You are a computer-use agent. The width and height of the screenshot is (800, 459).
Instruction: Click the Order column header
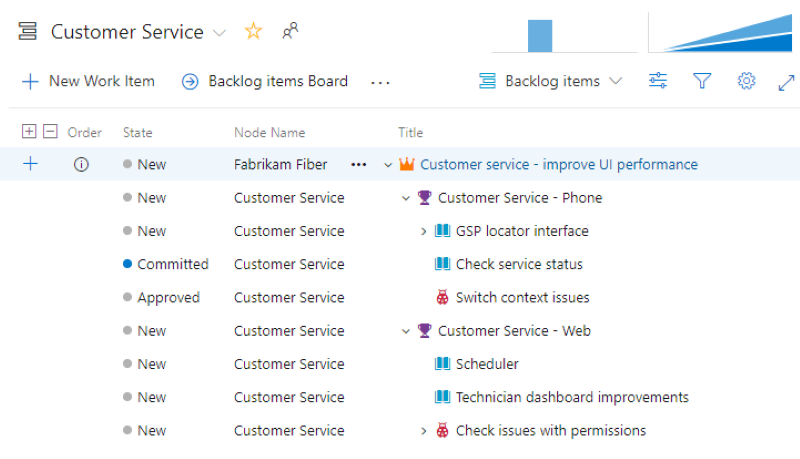(84, 133)
